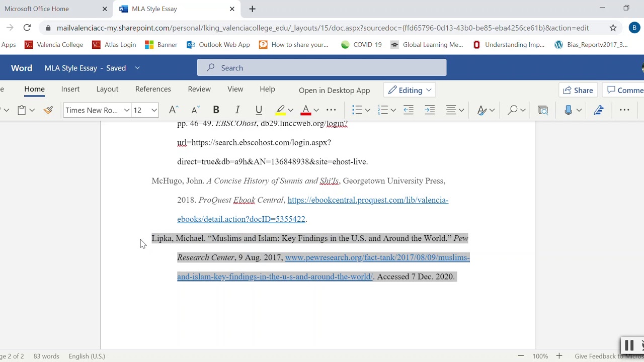Click the Paste clipboard icon

pyautogui.click(x=22, y=110)
